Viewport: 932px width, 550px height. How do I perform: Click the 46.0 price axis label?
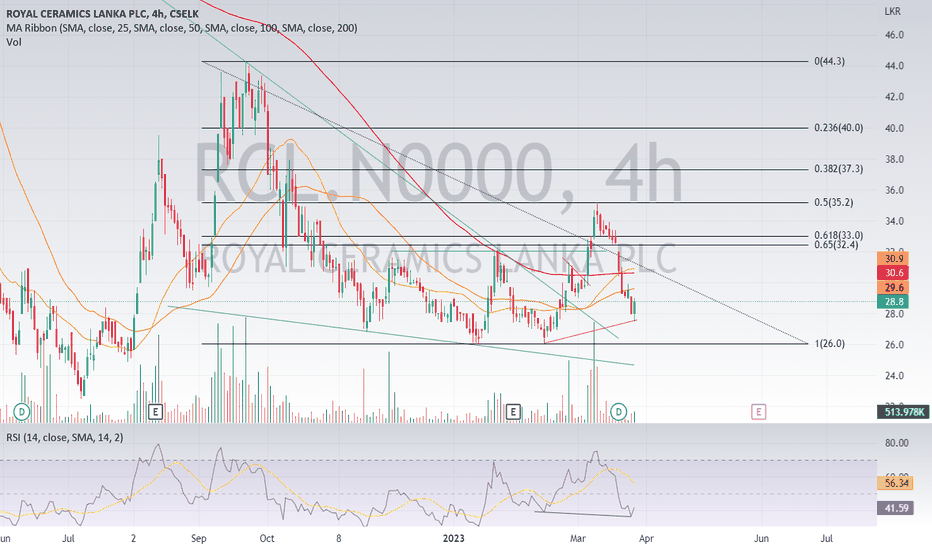(x=894, y=35)
